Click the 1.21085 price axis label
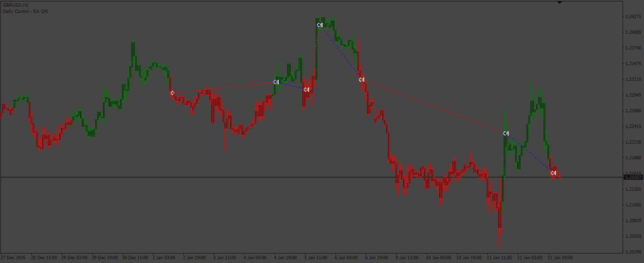The width and height of the screenshot is (644, 263). point(633,205)
